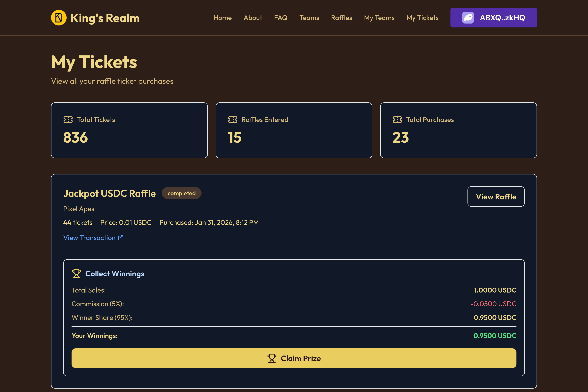Open the FAQ page
This screenshot has width=588, height=392.
pos(281,17)
